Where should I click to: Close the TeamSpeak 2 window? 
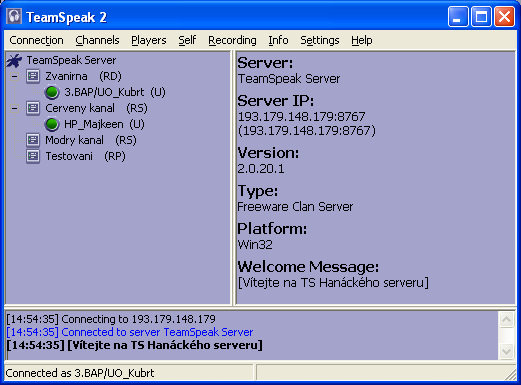504,16
